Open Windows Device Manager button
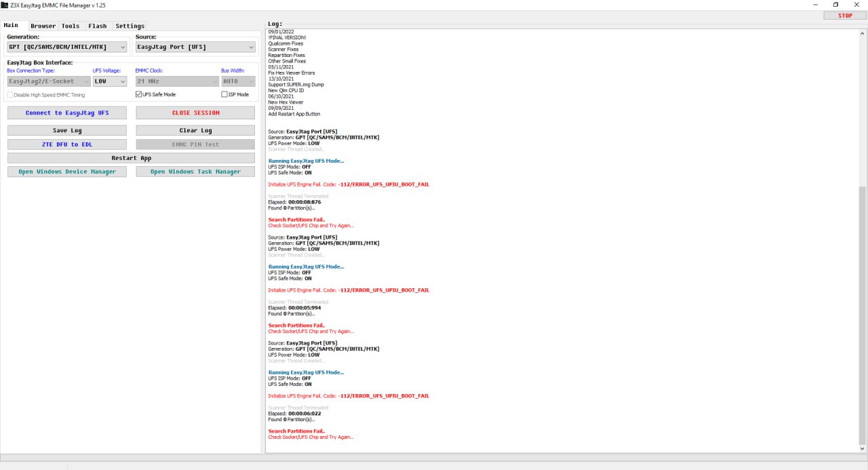The height and width of the screenshot is (470, 868). (x=67, y=172)
